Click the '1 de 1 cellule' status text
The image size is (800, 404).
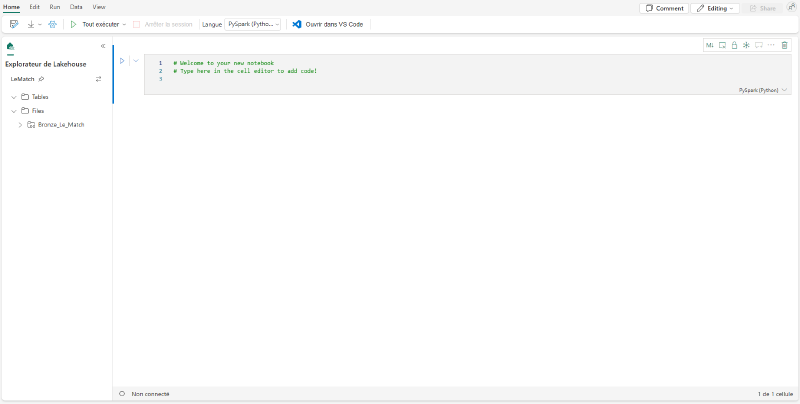point(775,394)
